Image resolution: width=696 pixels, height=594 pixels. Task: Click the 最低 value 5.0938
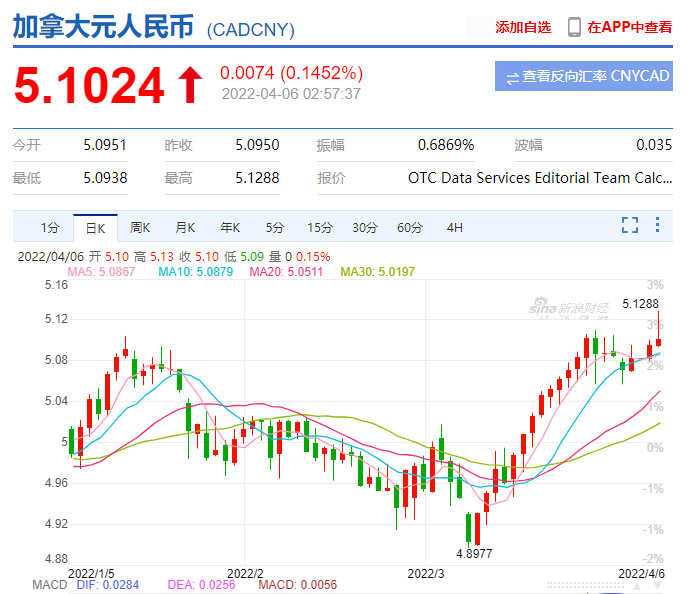pos(106,178)
